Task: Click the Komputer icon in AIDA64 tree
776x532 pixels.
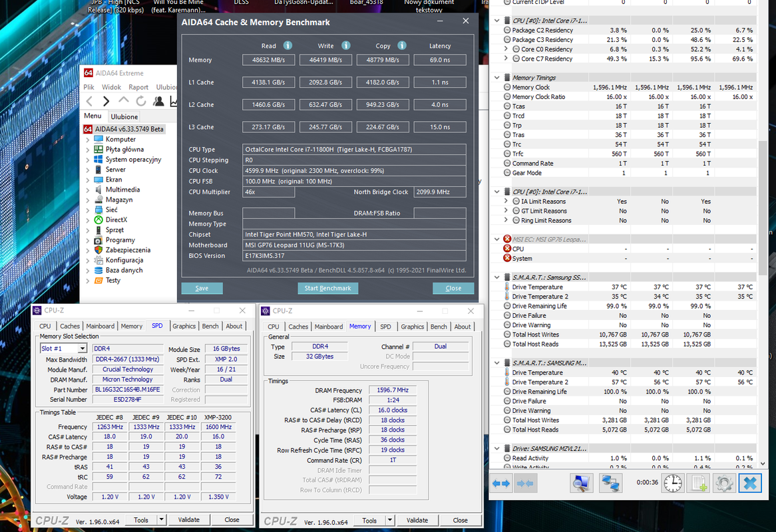Action: pyautogui.click(x=98, y=140)
